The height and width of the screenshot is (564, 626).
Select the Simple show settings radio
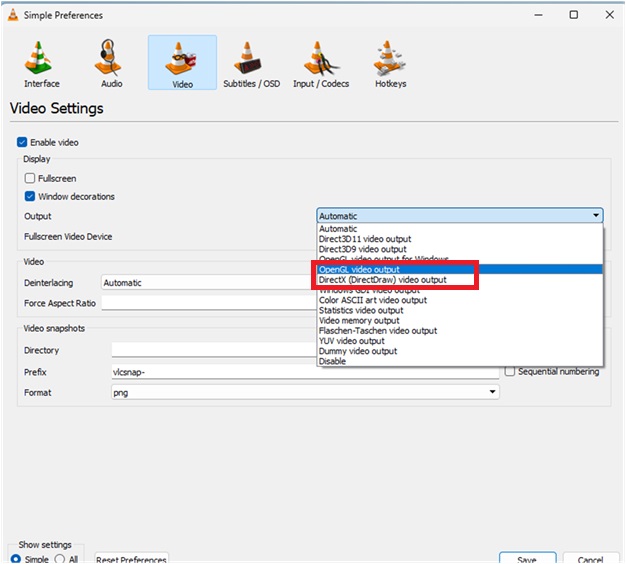tap(16, 559)
